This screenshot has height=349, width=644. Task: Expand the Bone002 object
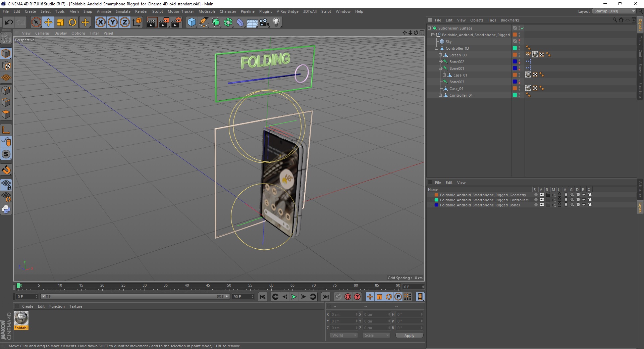[x=440, y=62]
